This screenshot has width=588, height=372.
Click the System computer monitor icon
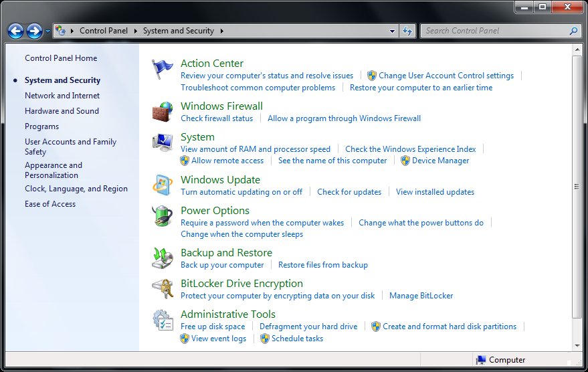pos(162,143)
